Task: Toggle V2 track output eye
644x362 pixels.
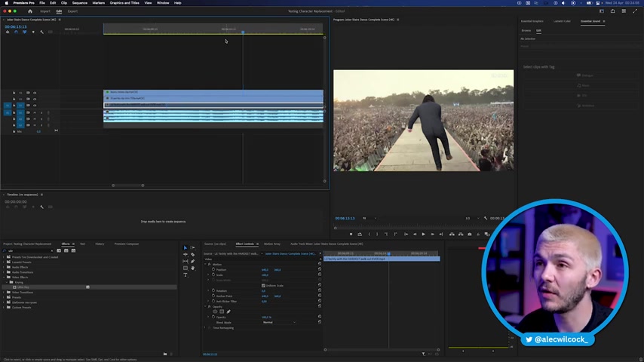Action: click(35, 99)
